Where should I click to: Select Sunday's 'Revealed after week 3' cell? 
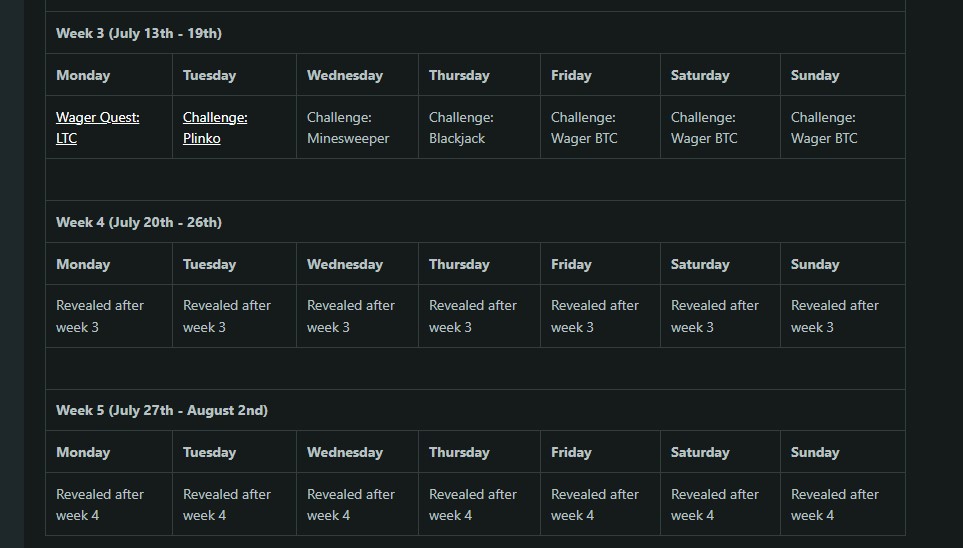point(843,316)
